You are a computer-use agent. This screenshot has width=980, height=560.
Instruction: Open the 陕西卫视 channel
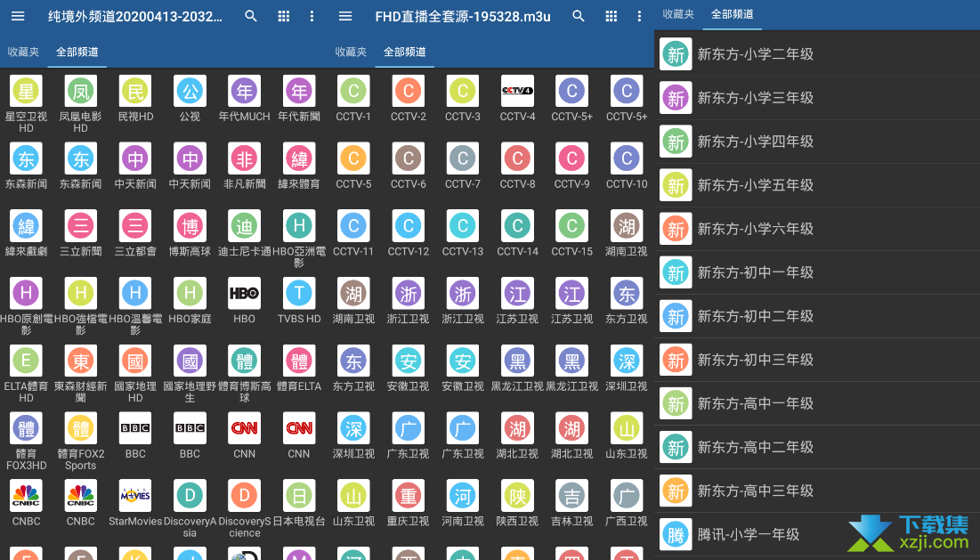coord(517,503)
